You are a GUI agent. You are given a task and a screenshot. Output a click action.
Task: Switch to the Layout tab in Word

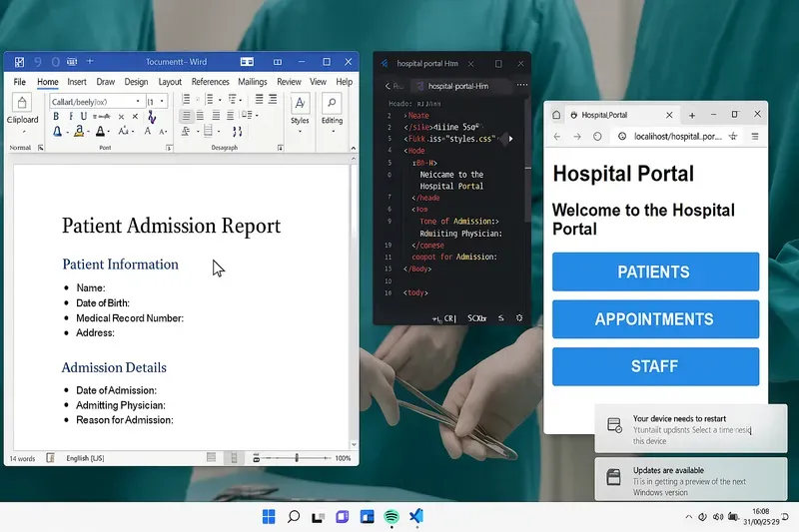(170, 82)
